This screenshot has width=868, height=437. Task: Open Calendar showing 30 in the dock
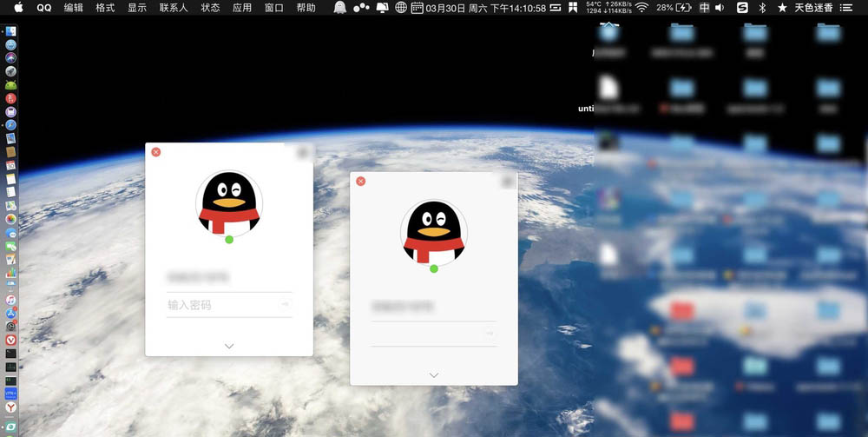click(x=10, y=166)
